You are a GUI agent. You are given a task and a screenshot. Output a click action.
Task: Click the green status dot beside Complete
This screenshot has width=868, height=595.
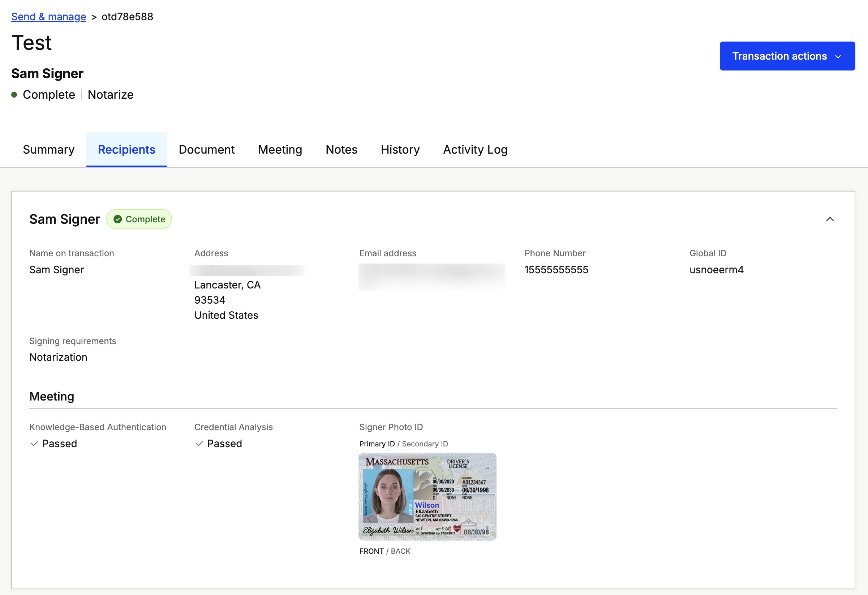point(14,94)
